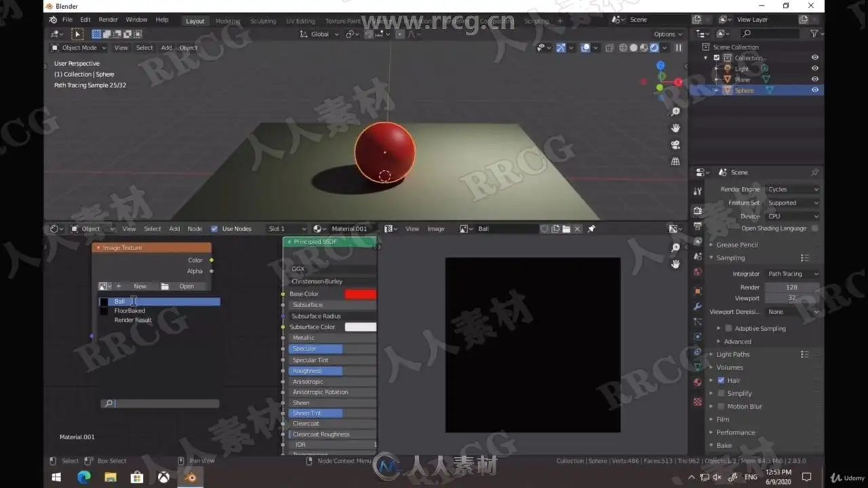This screenshot has width=868, height=488.
Task: Open File Explorer from the taskbar
Action: click(x=110, y=477)
